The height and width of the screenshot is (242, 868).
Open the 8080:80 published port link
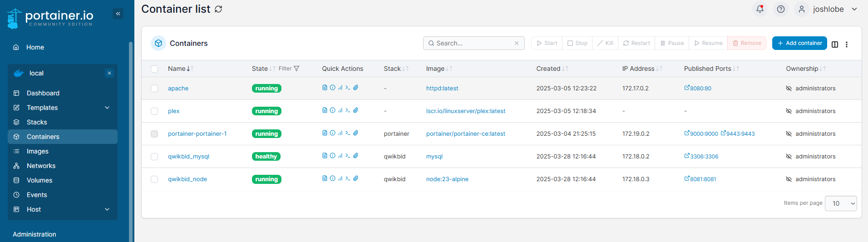tap(698, 88)
